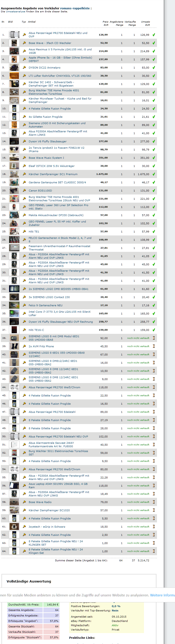
Task: Click 'noch nicht verkauft' in 2x AVM Fritz Phone row
Action: (138, 346)
